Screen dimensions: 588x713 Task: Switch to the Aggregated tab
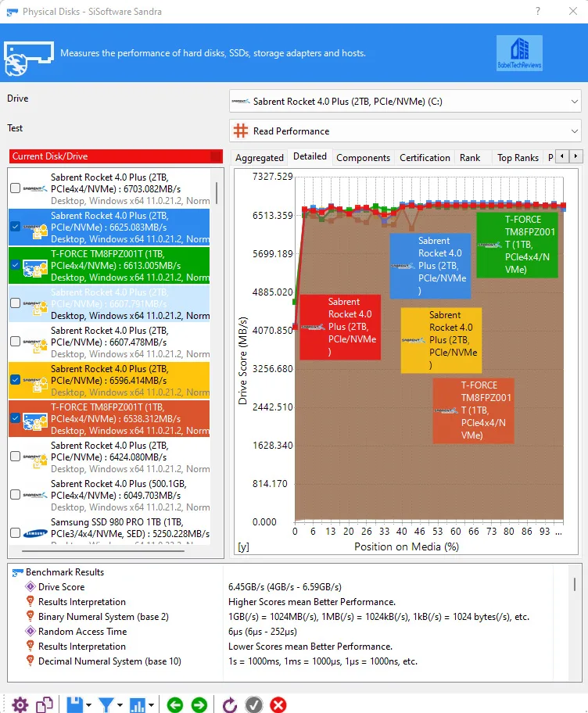[260, 157]
